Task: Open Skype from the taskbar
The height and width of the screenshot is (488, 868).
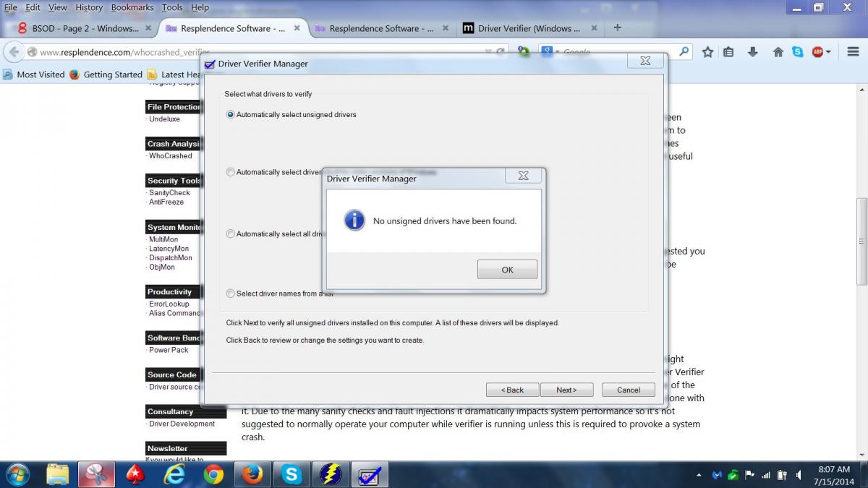Action: [x=292, y=475]
